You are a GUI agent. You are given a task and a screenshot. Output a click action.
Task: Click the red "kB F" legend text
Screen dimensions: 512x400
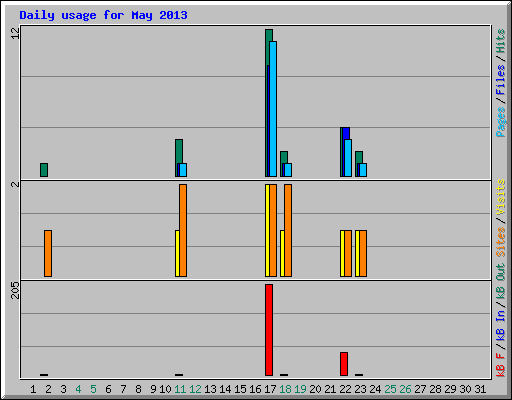point(501,365)
